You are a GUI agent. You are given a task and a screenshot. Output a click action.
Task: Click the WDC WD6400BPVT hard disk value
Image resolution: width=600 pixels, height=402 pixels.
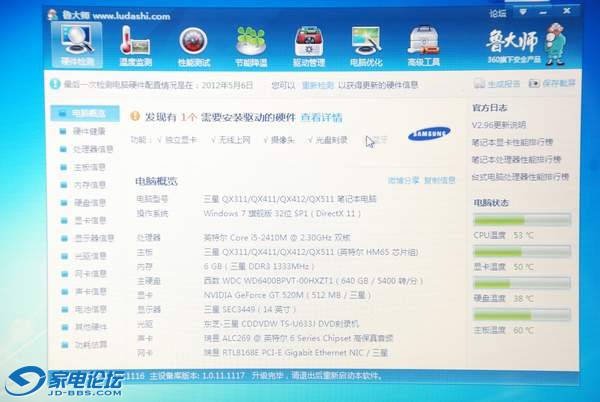(313, 281)
